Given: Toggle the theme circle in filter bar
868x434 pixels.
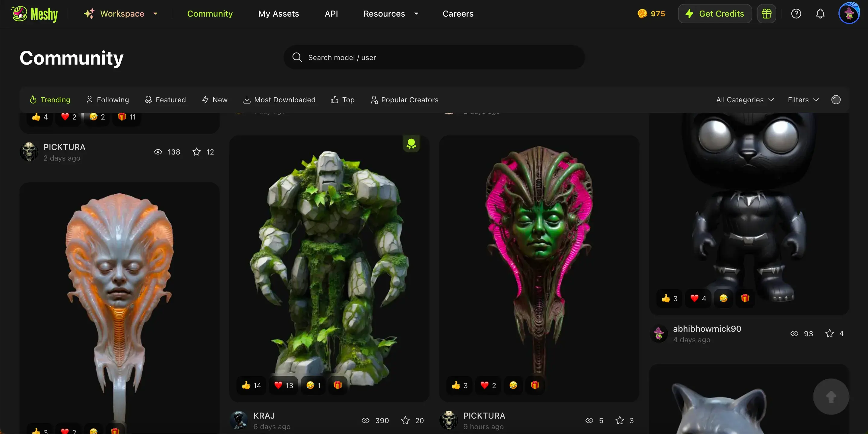Looking at the screenshot, I should pos(836,100).
